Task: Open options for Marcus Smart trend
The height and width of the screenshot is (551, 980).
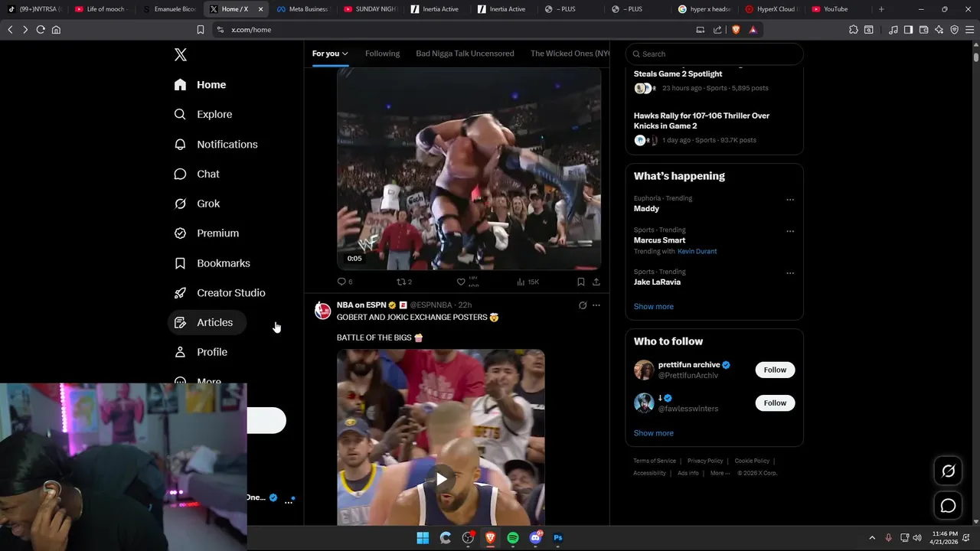Action: (x=790, y=231)
